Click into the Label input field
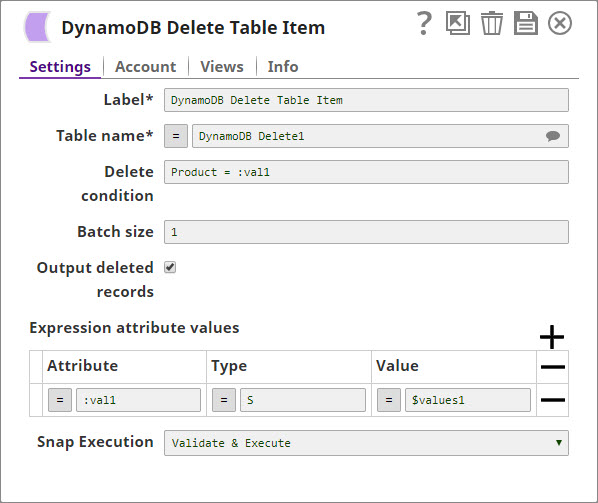 [x=366, y=100]
